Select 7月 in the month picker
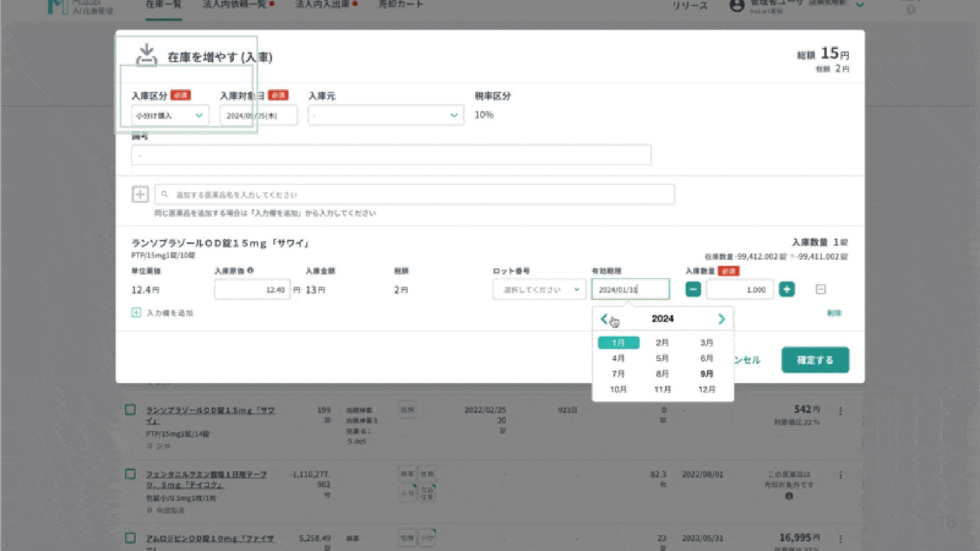The height and width of the screenshot is (551, 980). tap(618, 374)
